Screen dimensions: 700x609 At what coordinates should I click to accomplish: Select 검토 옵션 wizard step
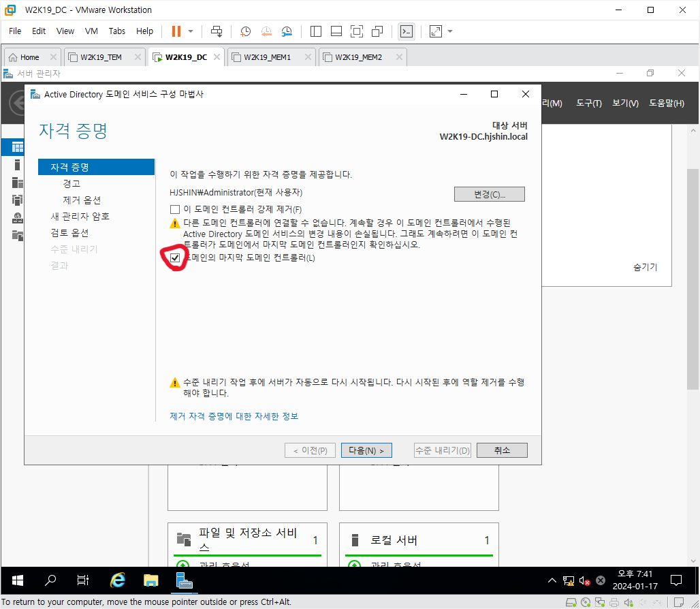(x=69, y=232)
